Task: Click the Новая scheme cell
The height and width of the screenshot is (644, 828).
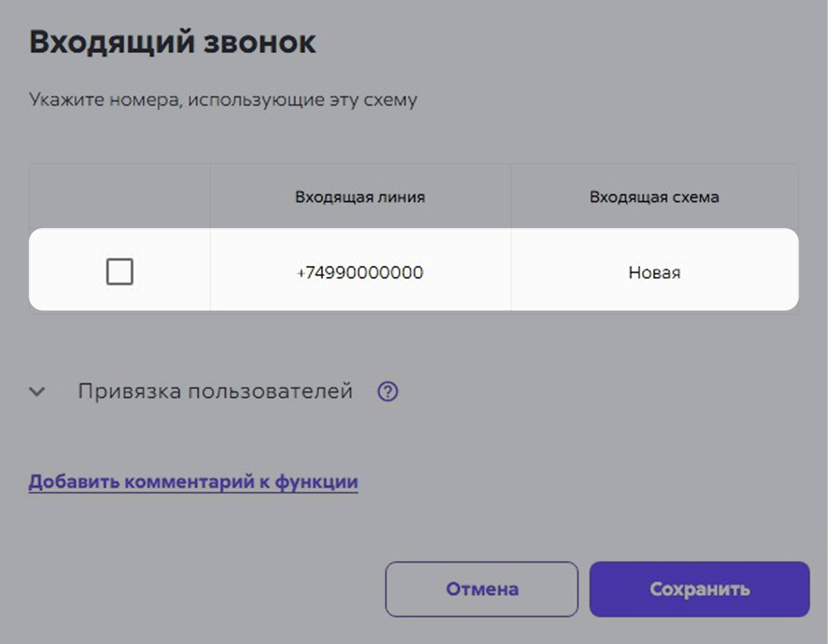Action: pos(654,272)
